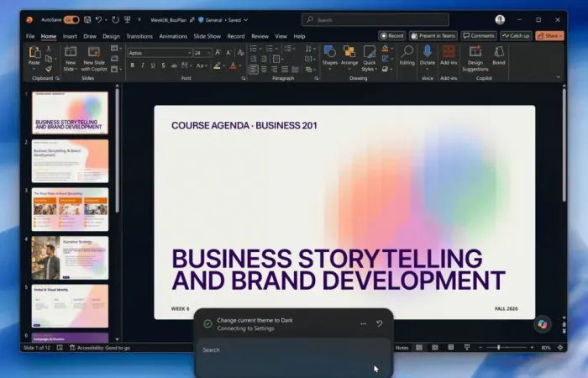Switch to the Slide Show tab
588x378 pixels.
[207, 36]
